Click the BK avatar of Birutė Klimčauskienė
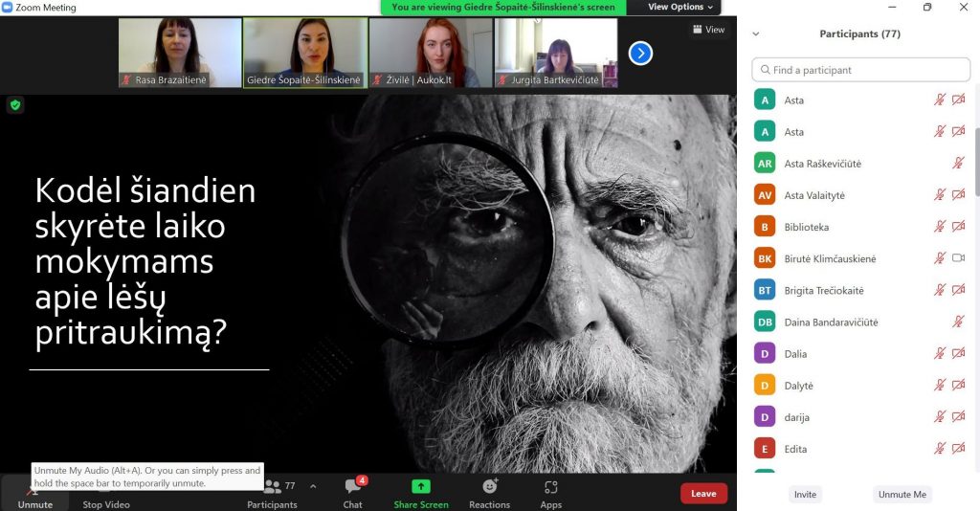980x511 pixels. [765, 258]
